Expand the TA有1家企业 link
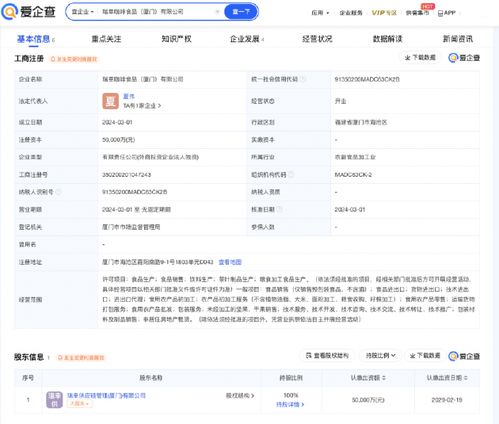Viewport: 499px width, 424px height. (142, 106)
